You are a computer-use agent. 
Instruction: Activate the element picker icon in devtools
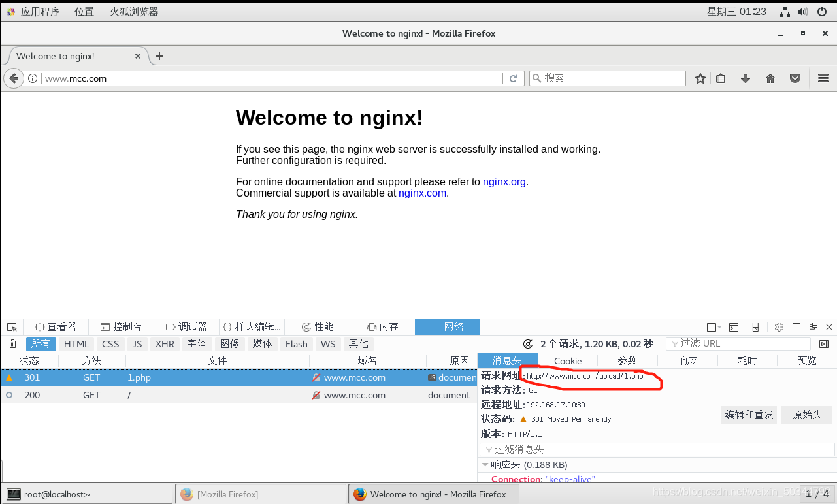(x=12, y=327)
